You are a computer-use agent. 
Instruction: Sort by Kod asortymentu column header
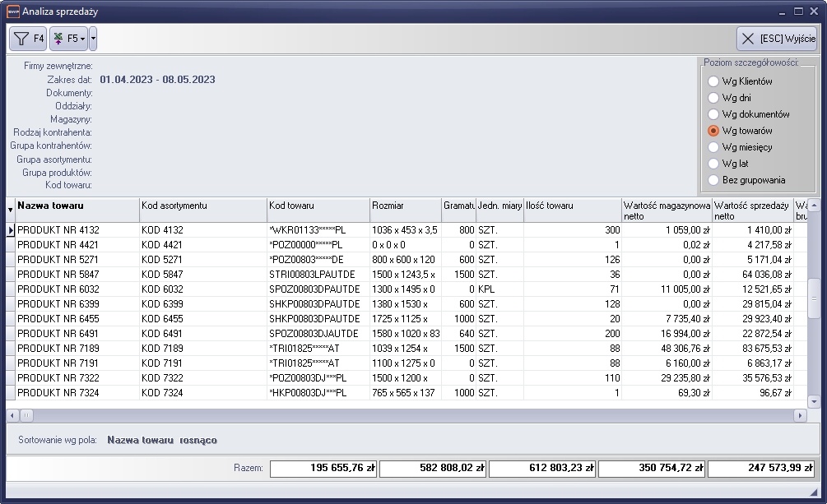pyautogui.click(x=202, y=206)
